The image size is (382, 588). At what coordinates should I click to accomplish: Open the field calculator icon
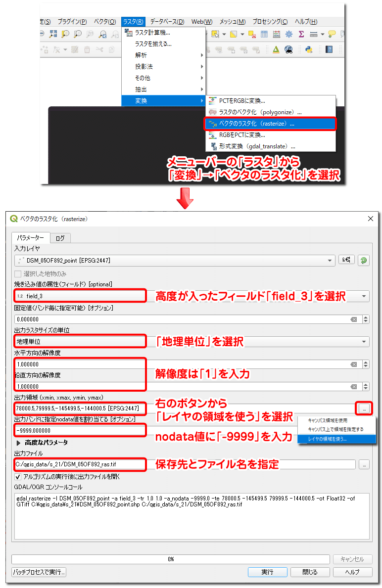[x=277, y=34]
